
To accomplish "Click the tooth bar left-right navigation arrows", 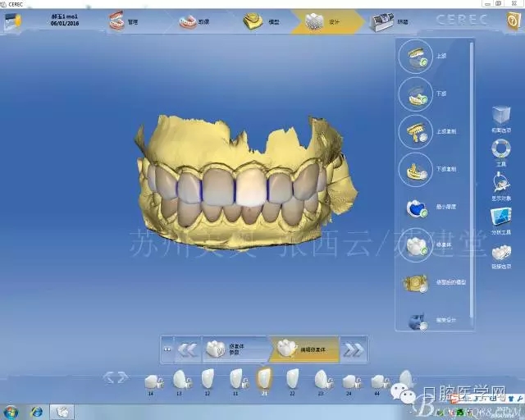I will pyautogui.click(x=116, y=377).
